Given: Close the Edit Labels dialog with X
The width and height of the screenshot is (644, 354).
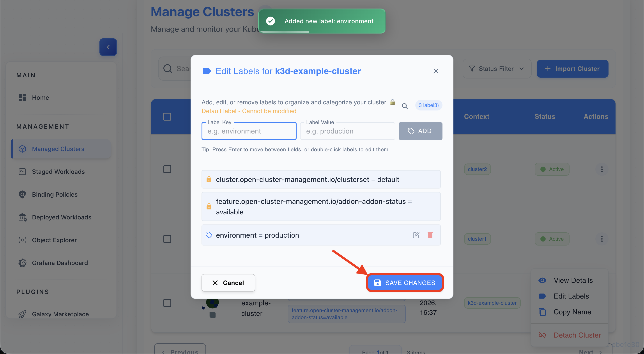Looking at the screenshot, I should pyautogui.click(x=436, y=71).
